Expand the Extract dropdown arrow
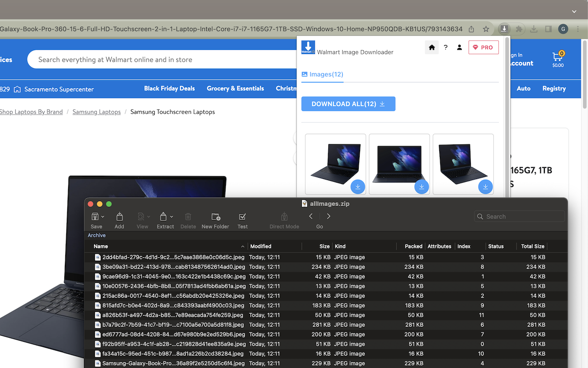 172,217
